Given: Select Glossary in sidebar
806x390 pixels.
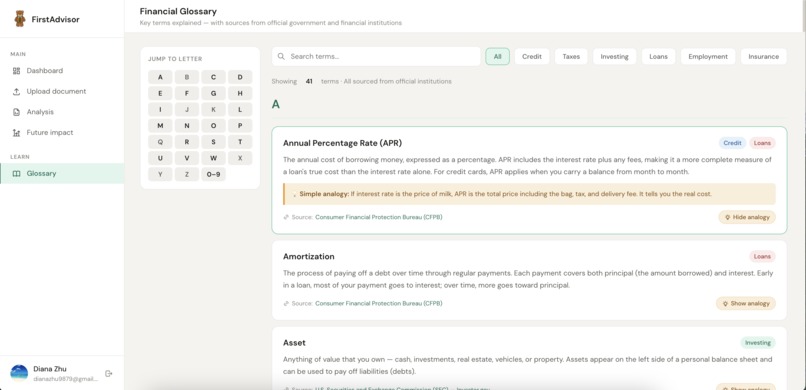Looking at the screenshot, I should click(62, 174).
